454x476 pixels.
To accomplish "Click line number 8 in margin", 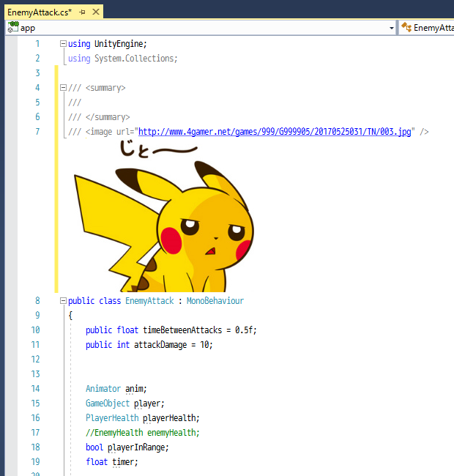I will click(x=37, y=300).
